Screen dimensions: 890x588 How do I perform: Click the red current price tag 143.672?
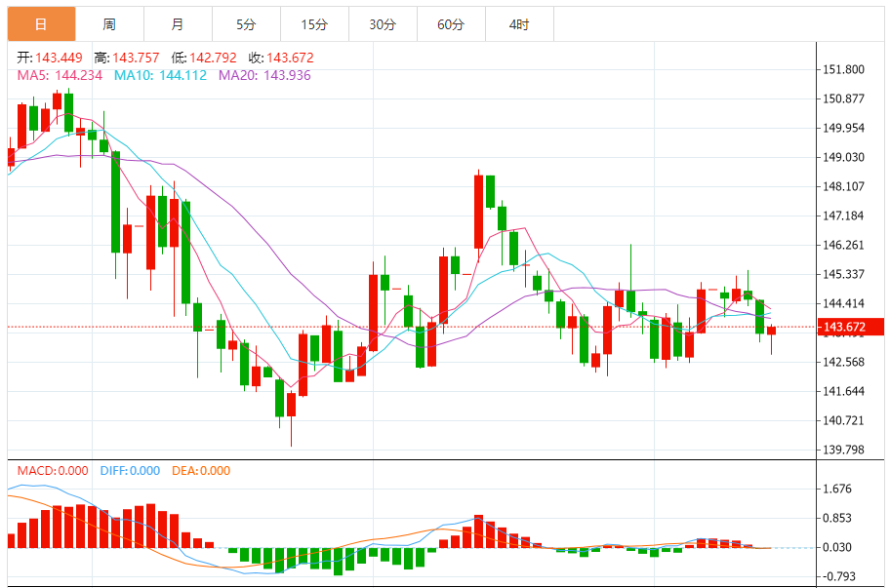click(850, 327)
